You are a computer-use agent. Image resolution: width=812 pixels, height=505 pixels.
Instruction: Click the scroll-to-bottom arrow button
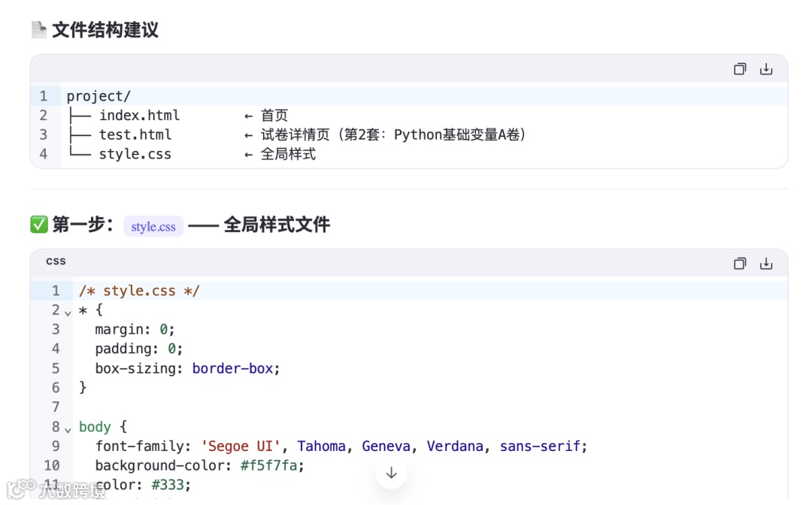392,473
